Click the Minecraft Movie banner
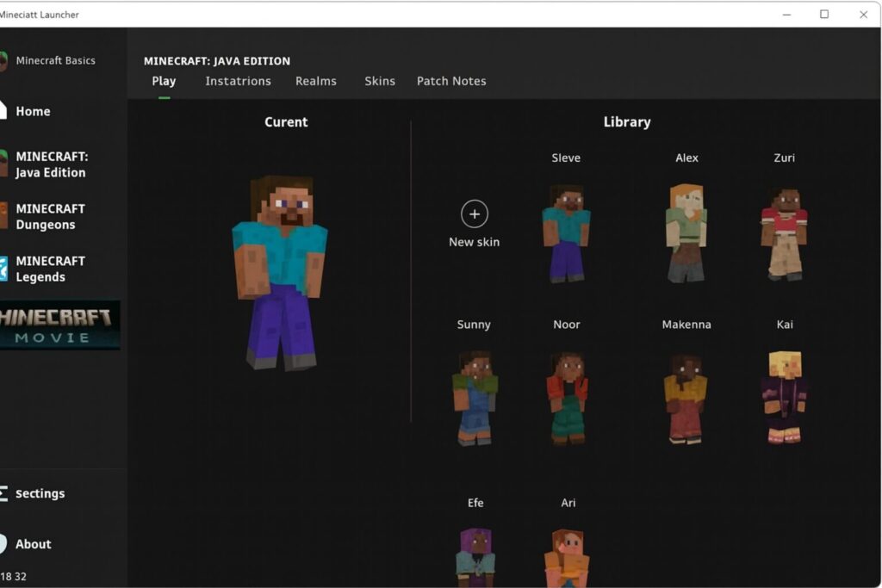The image size is (882, 588). click(x=59, y=325)
